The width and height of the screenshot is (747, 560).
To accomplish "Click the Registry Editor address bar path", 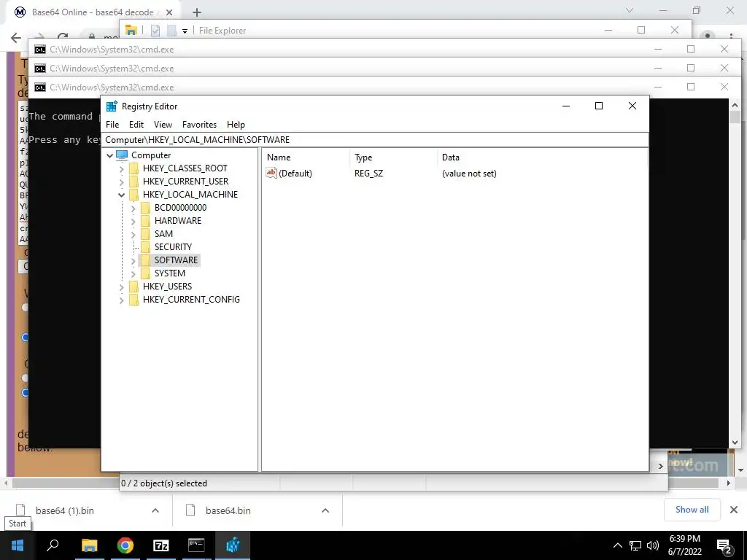I will pyautogui.click(x=376, y=139).
